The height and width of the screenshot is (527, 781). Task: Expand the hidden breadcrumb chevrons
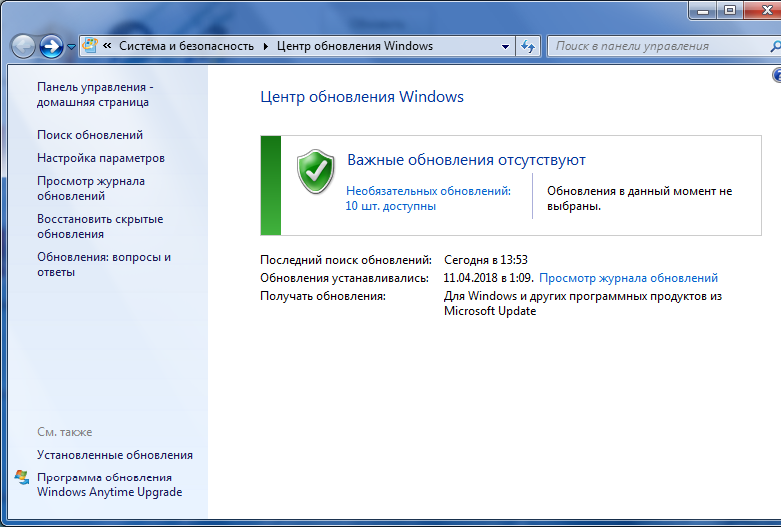107,46
